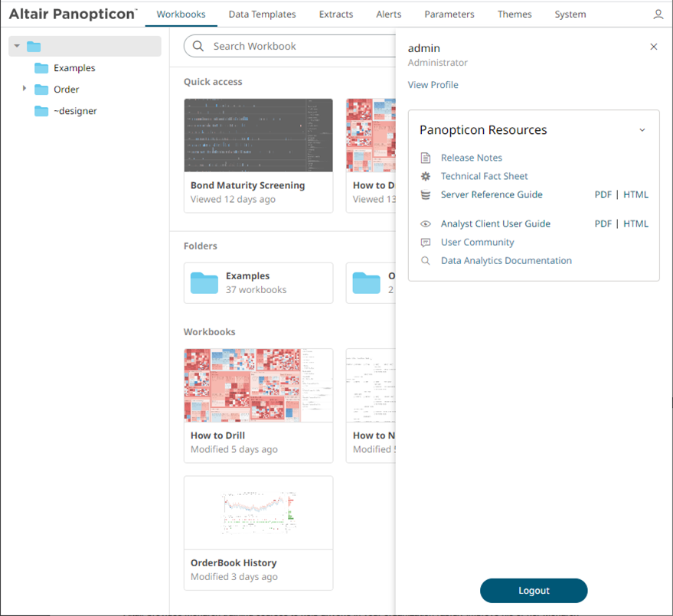Click inside the Search Workbook field
Screen dimensions: 673x616
pos(291,46)
